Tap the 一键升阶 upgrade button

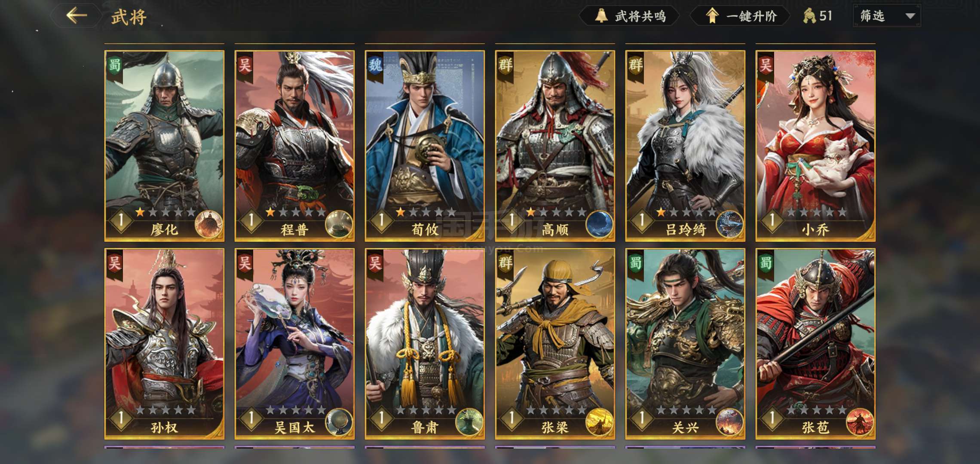click(x=740, y=16)
